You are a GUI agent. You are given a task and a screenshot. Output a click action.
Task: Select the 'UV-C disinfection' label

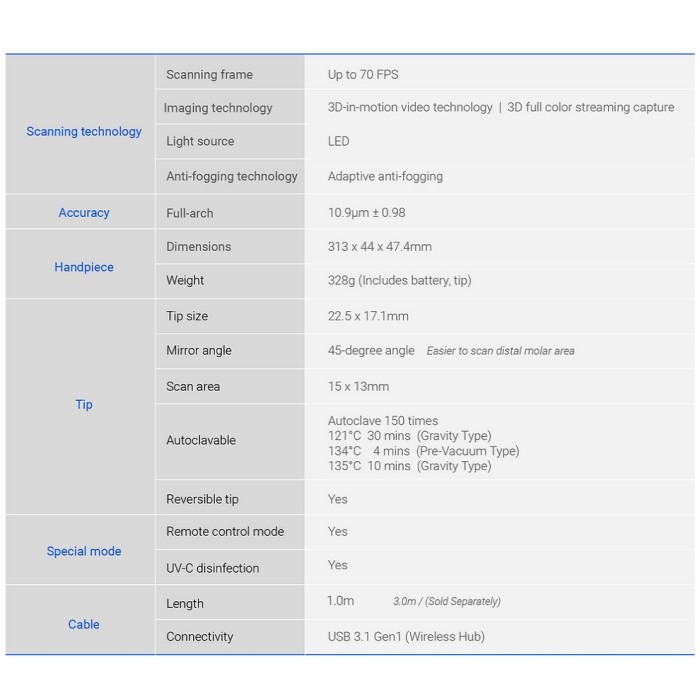coord(212,568)
